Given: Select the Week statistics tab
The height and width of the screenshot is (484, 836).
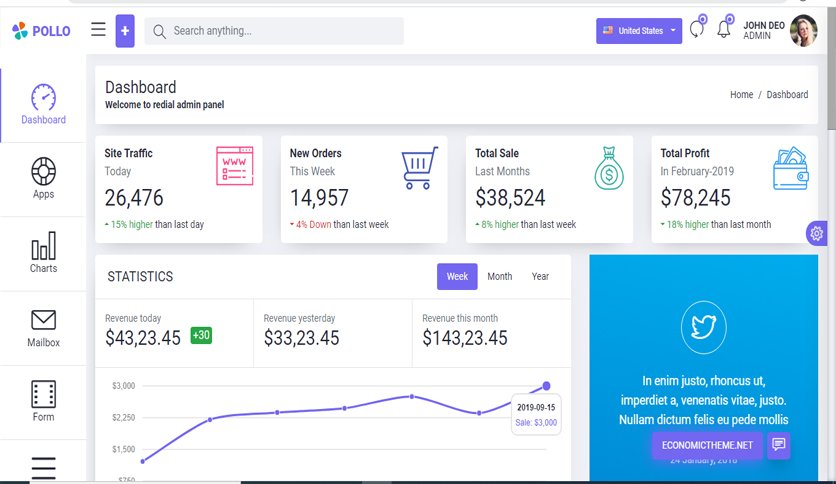Looking at the screenshot, I should click(457, 276).
